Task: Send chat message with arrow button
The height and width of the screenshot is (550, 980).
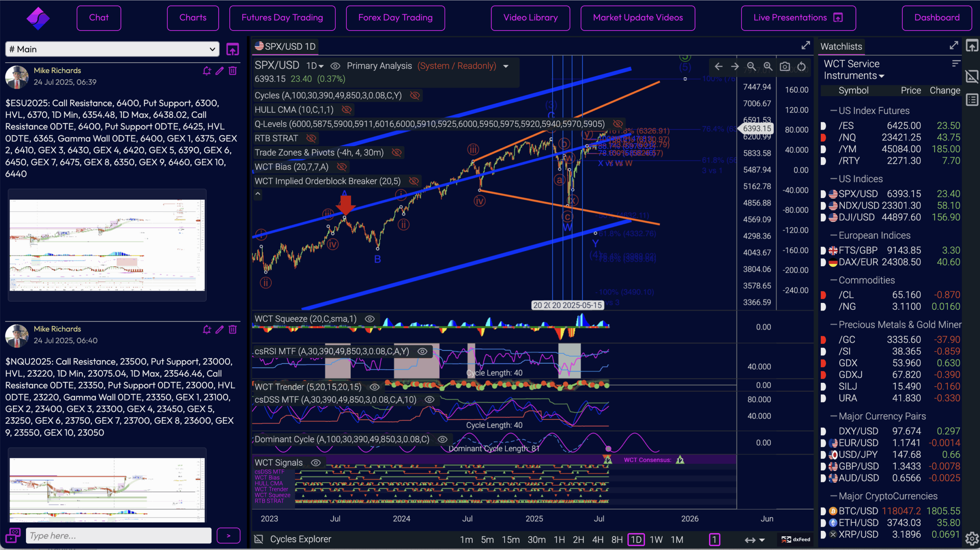Action: [x=229, y=536]
